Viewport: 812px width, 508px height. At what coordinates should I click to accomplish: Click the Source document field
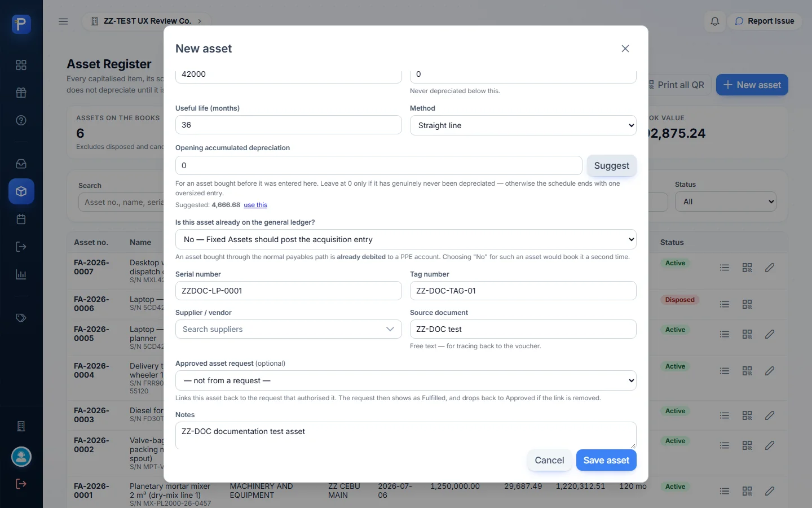523,329
